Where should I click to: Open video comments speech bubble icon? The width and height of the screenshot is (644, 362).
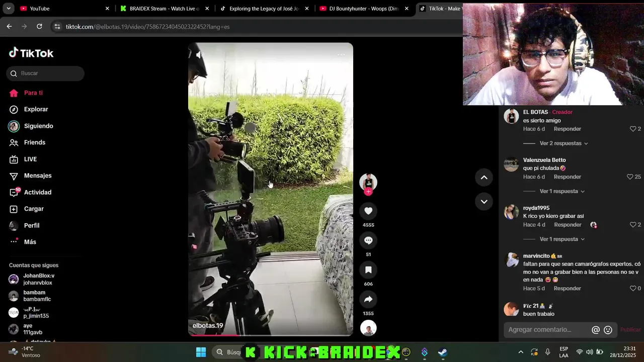(368, 240)
